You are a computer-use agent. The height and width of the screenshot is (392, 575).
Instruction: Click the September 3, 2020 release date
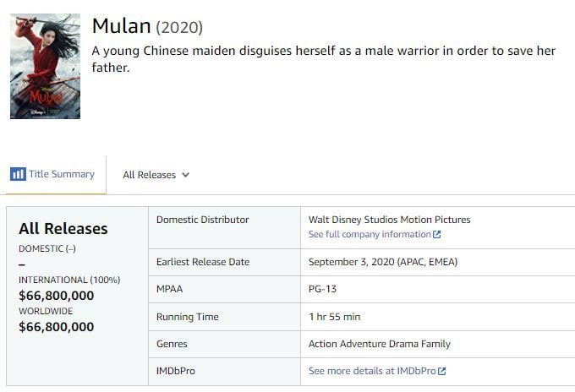click(382, 262)
